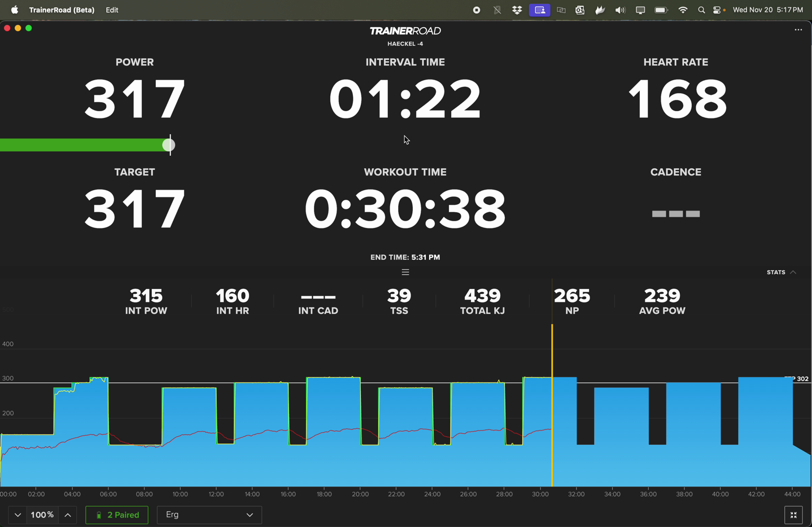Open the Control Center icon
Image resolution: width=812 pixels, height=527 pixels.
[x=718, y=10]
